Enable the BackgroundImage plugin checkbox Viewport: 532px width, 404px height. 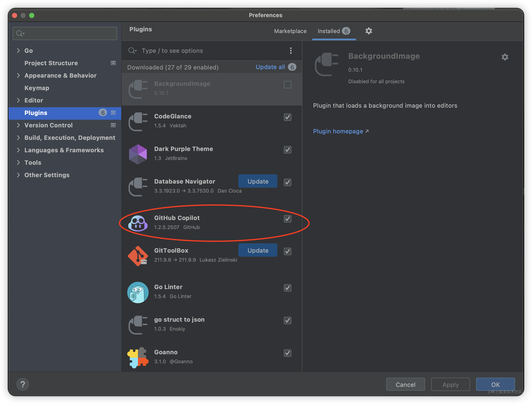tap(287, 84)
